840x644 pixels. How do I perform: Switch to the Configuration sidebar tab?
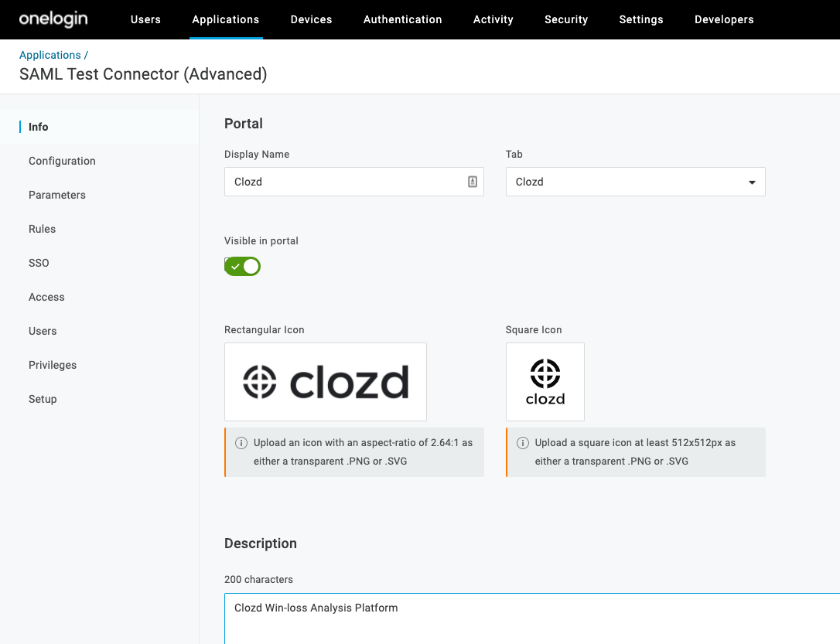(62, 161)
